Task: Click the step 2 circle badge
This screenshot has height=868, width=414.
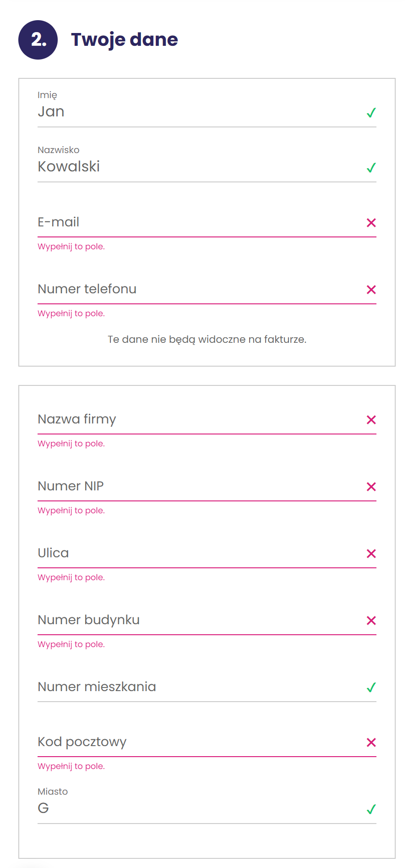Action: [38, 40]
